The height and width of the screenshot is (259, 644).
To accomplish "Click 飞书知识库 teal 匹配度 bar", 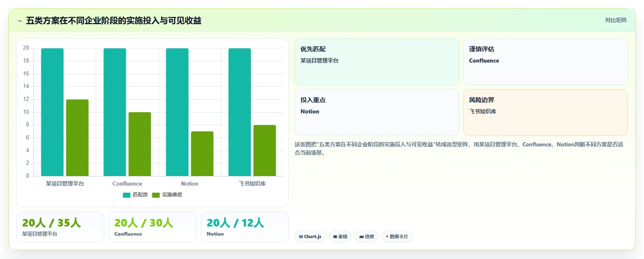I will point(240,112).
